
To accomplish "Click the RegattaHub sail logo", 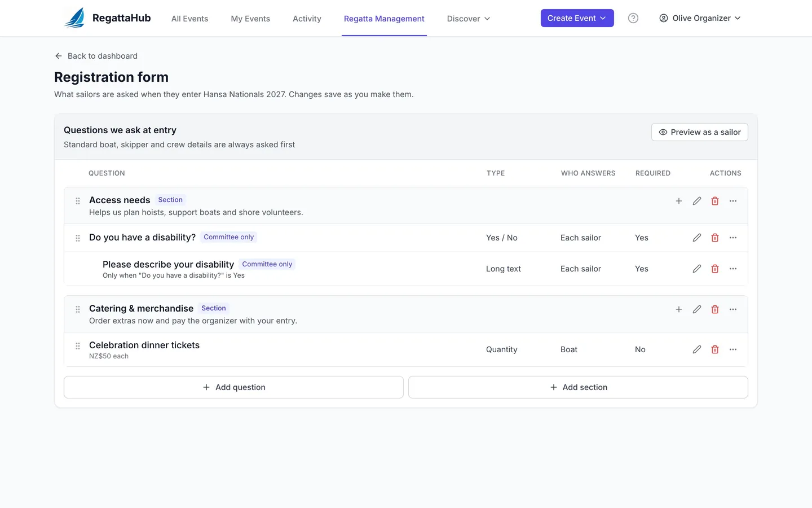I will point(75,18).
